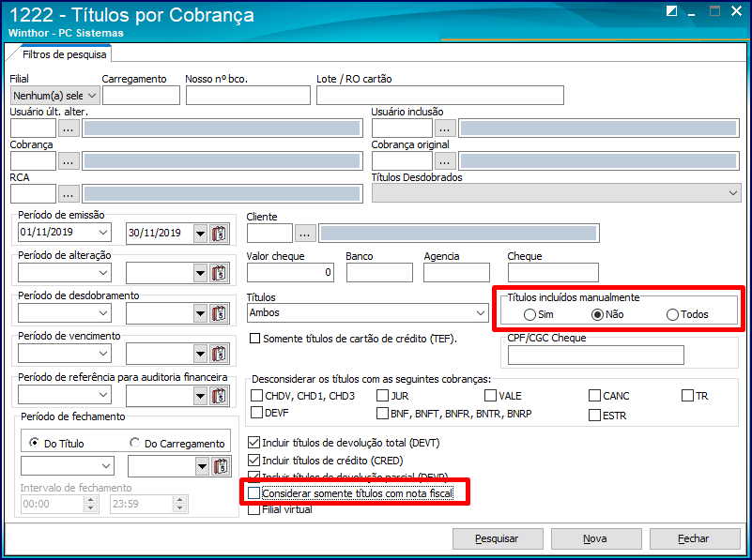Click into the Carregamento field
This screenshot has width=752, height=560.
(141, 96)
